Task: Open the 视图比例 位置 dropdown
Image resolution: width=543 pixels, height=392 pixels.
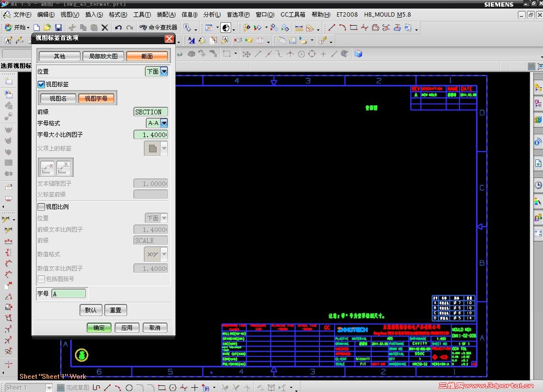Action: pyautogui.click(x=164, y=218)
